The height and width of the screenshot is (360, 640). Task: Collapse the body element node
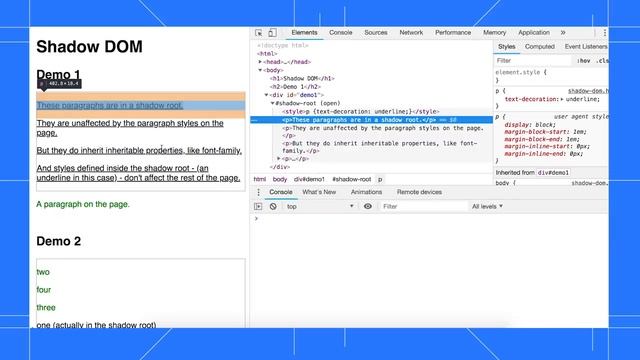point(260,70)
